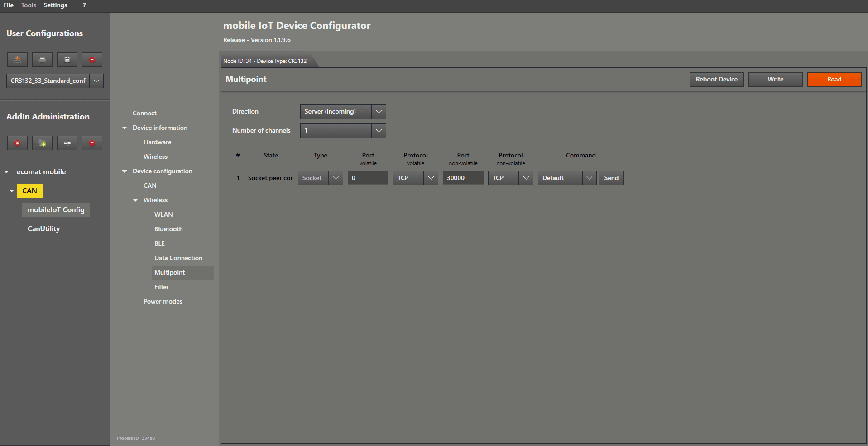Open the Settings menu
This screenshot has height=446, width=868.
click(55, 5)
